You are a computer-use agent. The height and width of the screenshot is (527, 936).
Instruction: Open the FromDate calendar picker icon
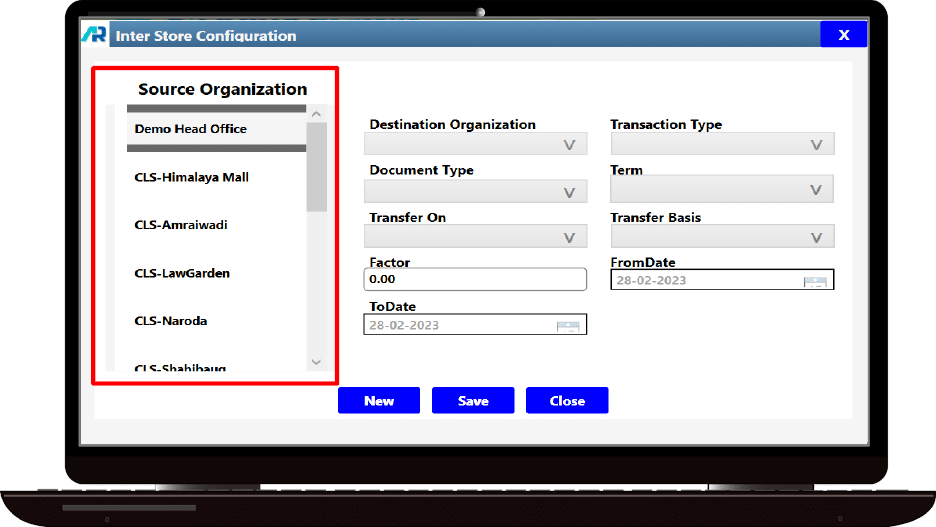tap(816, 281)
